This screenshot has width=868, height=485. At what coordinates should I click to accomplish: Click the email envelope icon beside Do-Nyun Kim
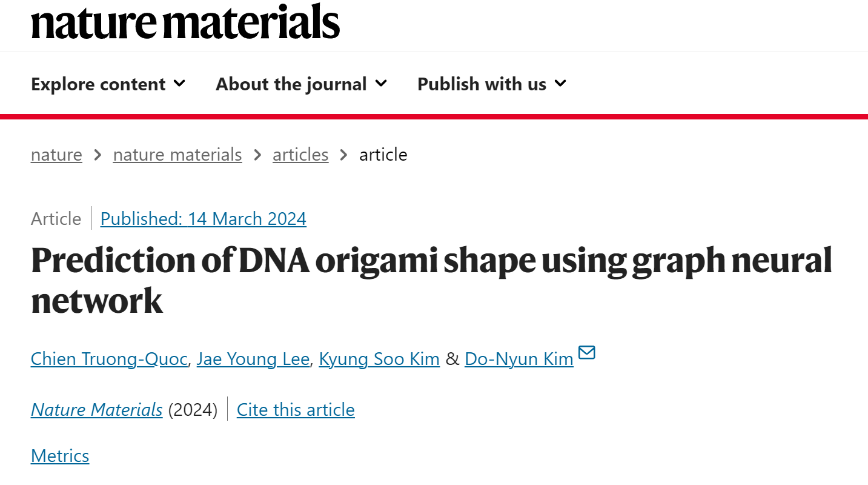tap(587, 352)
